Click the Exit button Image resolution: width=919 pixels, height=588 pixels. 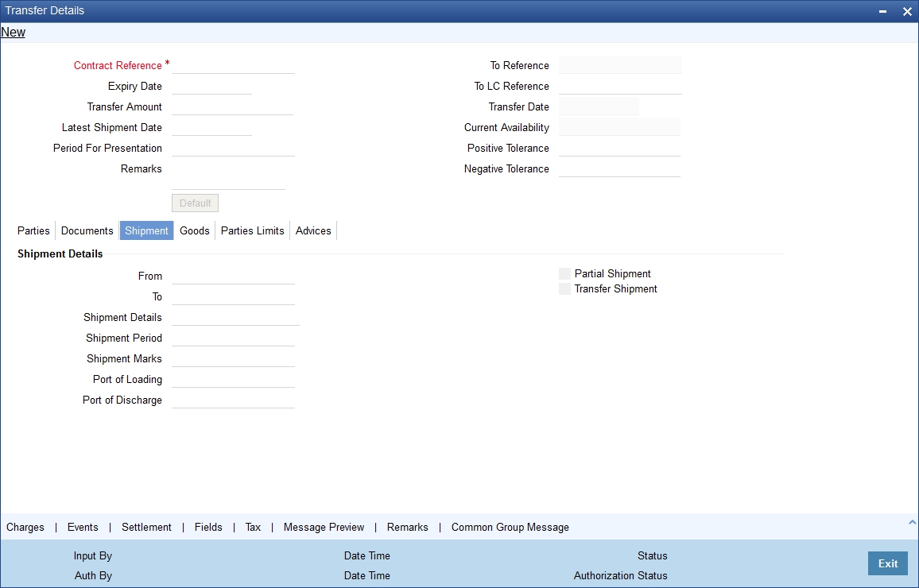tap(887, 563)
